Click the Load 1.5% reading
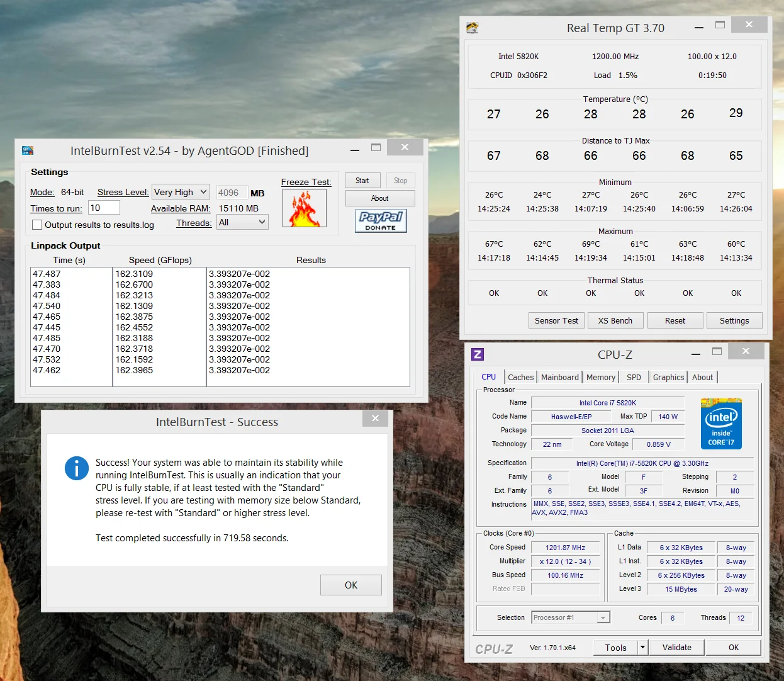 tap(615, 75)
